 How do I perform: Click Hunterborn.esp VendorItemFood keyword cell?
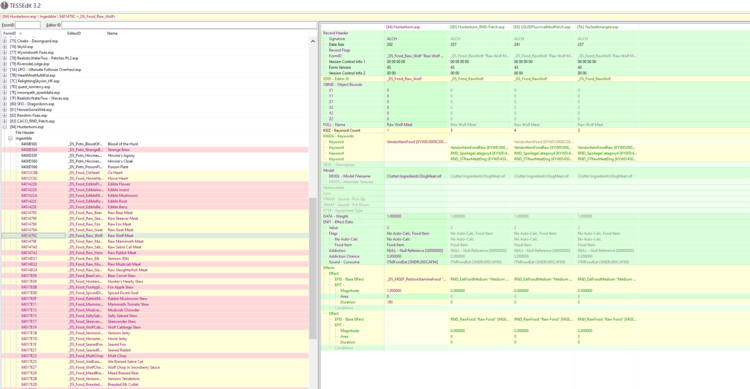pos(416,142)
